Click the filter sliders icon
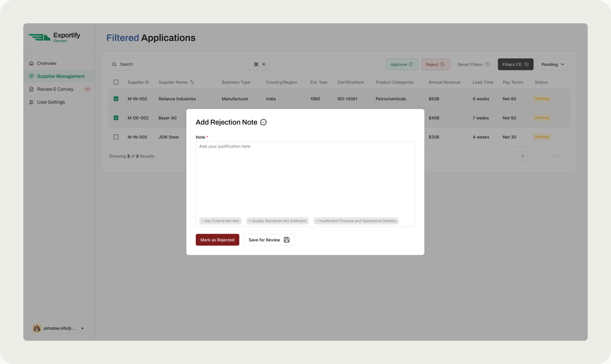This screenshot has height=364, width=611. 526,64
